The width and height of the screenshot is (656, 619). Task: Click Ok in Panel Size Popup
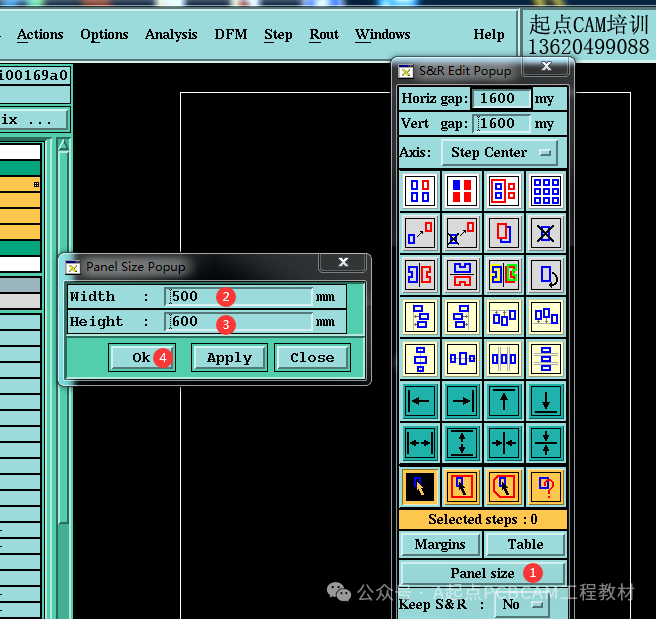click(x=142, y=358)
